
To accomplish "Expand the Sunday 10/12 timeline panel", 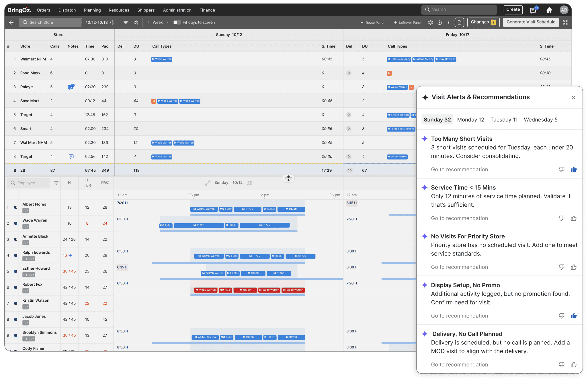I will 208,183.
